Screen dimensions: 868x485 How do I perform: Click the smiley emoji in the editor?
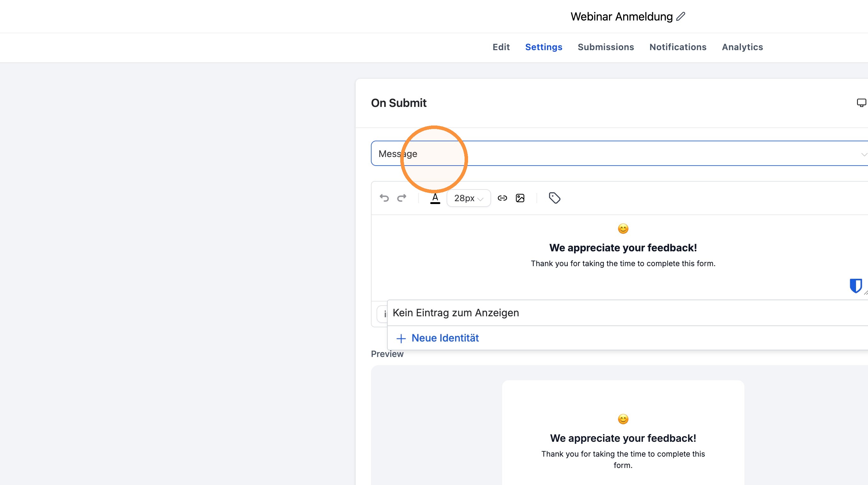(623, 229)
